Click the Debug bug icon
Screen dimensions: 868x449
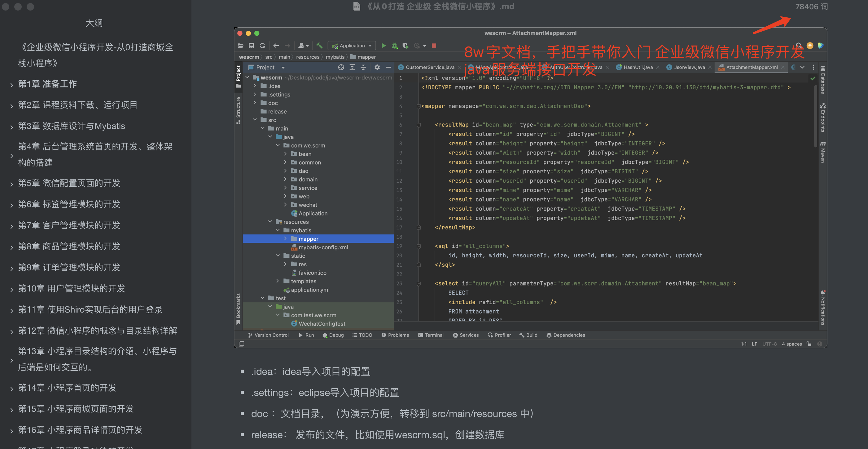[395, 46]
